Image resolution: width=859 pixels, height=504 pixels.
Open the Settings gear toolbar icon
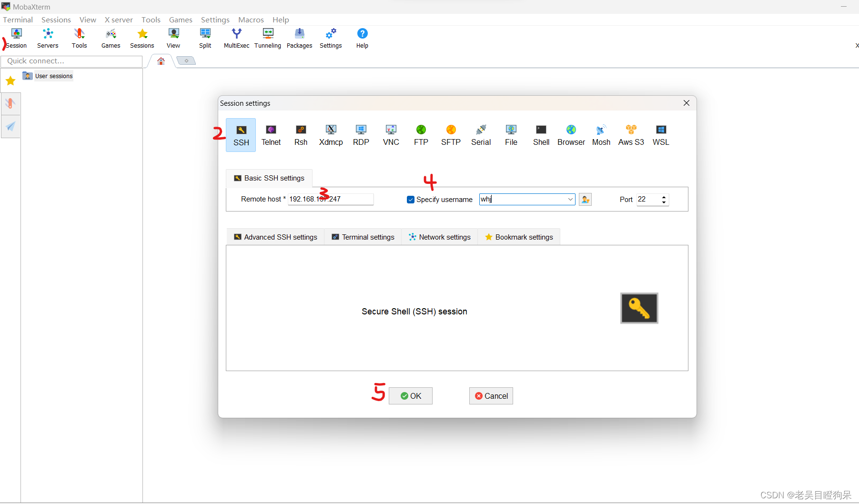click(331, 39)
